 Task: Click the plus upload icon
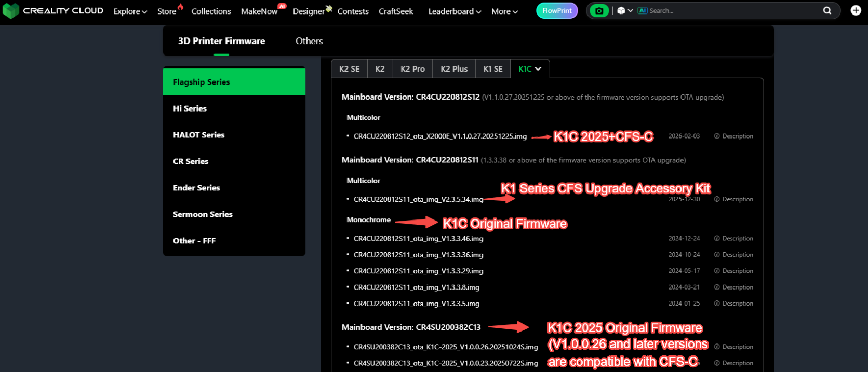[856, 11]
